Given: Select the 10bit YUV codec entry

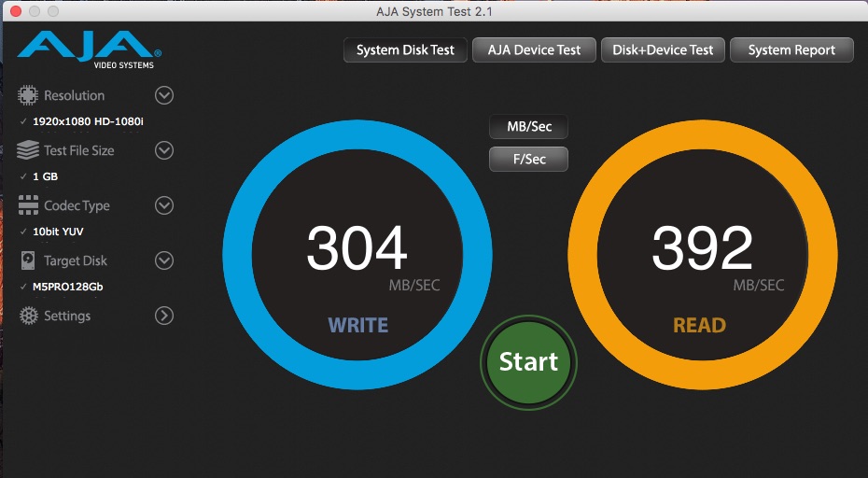Looking at the screenshot, I should coord(58,232).
